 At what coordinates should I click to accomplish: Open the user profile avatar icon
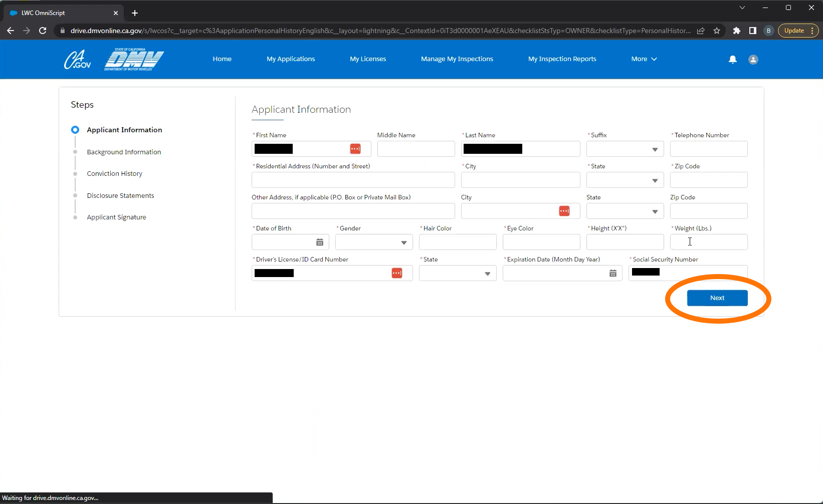753,60
